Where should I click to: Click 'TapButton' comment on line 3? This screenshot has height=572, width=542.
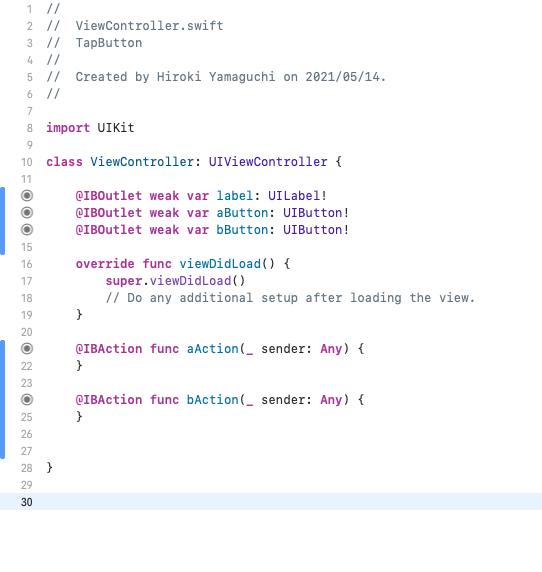(109, 43)
